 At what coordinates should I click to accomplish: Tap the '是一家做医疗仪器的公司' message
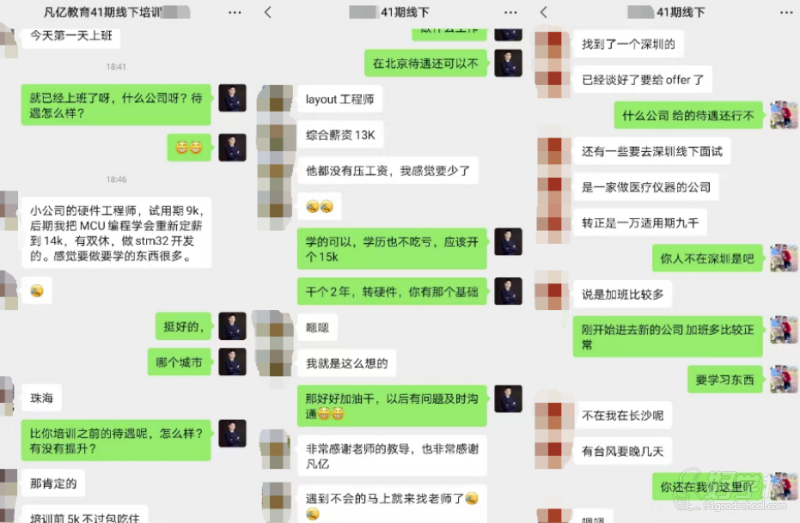click(x=646, y=187)
